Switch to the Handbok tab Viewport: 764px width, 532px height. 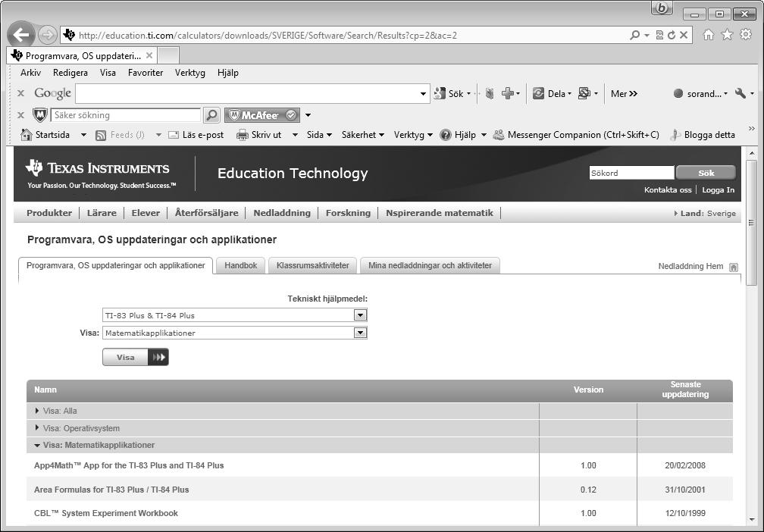point(241,265)
